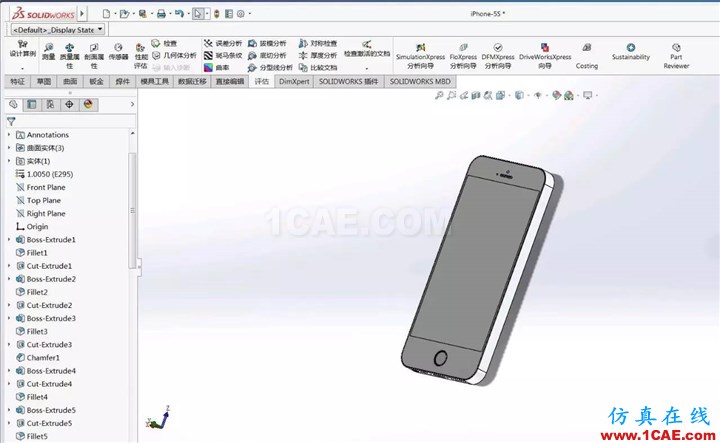Click the Open file icon
This screenshot has height=443, width=720.
click(124, 14)
